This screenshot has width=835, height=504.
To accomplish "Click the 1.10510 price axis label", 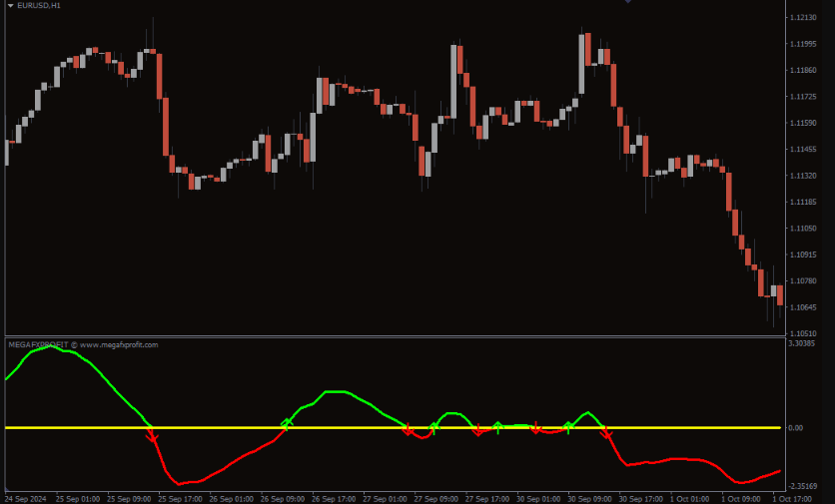I will (803, 333).
